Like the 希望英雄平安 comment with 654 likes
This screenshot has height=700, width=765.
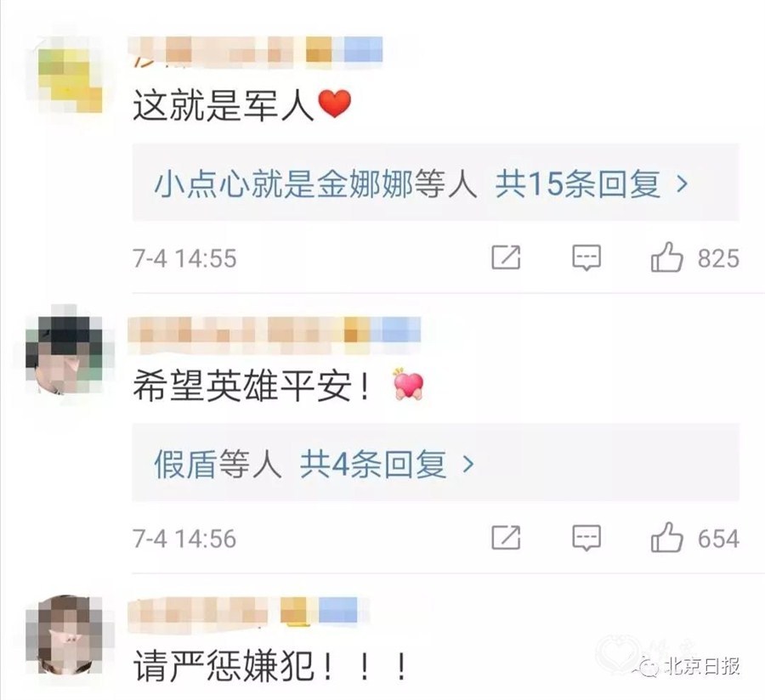point(666,537)
